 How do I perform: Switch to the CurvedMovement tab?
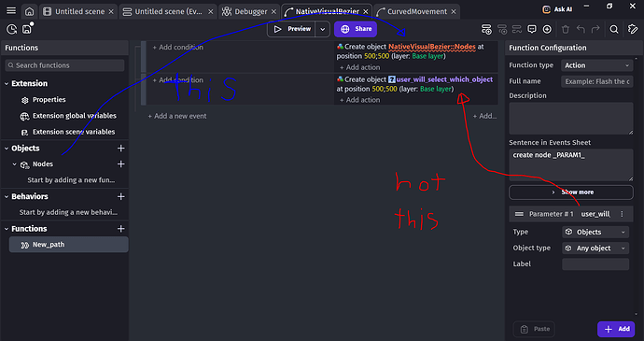pyautogui.click(x=417, y=11)
